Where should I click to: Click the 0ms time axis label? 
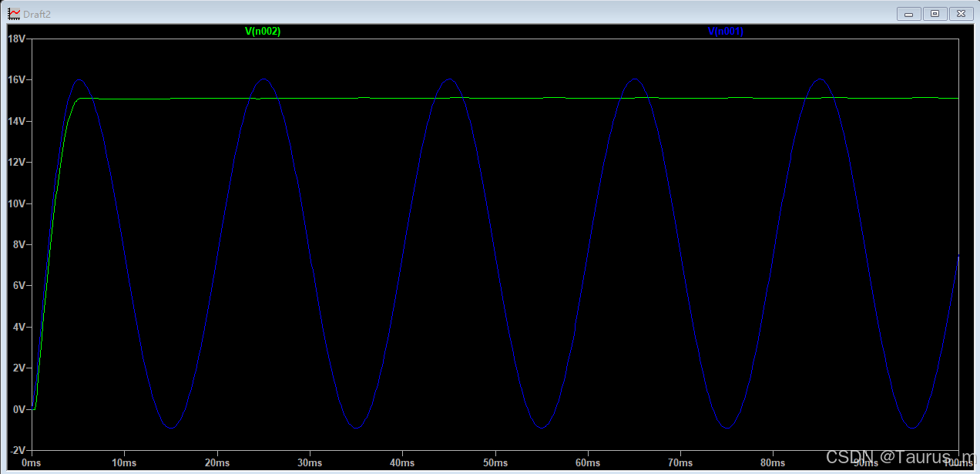coord(32,463)
